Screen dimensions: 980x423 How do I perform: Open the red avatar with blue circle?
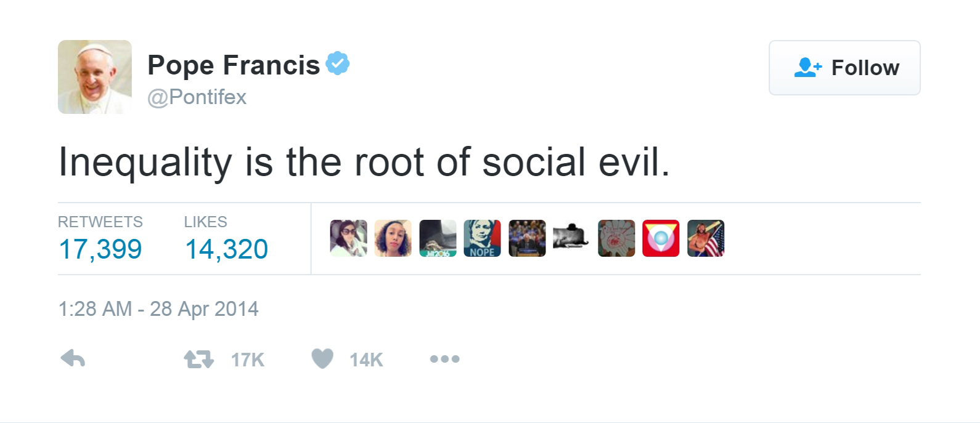[661, 238]
